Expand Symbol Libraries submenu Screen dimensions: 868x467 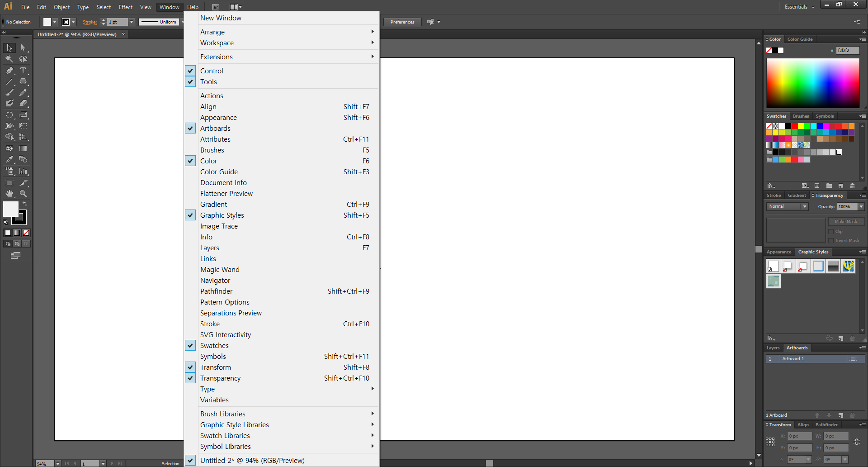tap(281, 447)
